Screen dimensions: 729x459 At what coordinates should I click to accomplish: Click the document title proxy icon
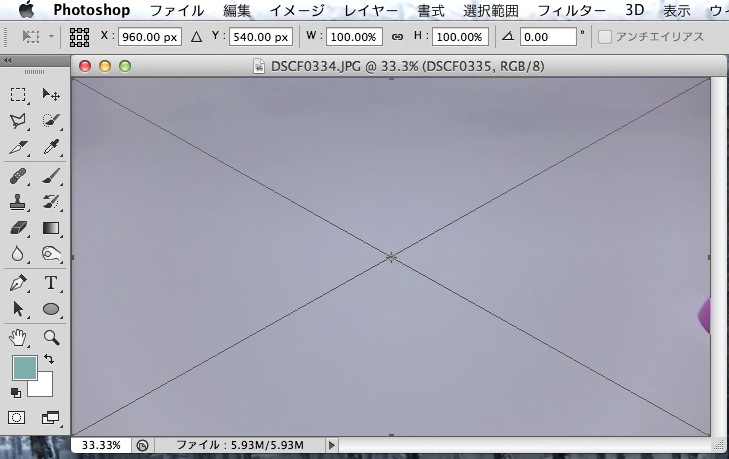click(259, 67)
